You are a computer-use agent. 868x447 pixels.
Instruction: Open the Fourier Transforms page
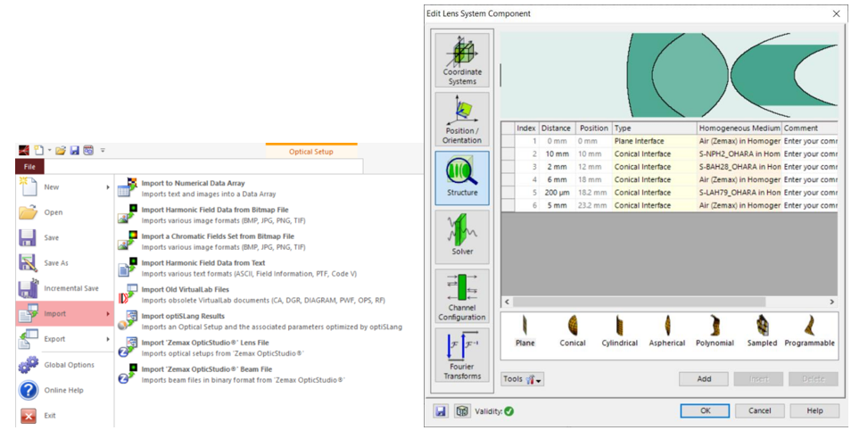click(x=462, y=354)
